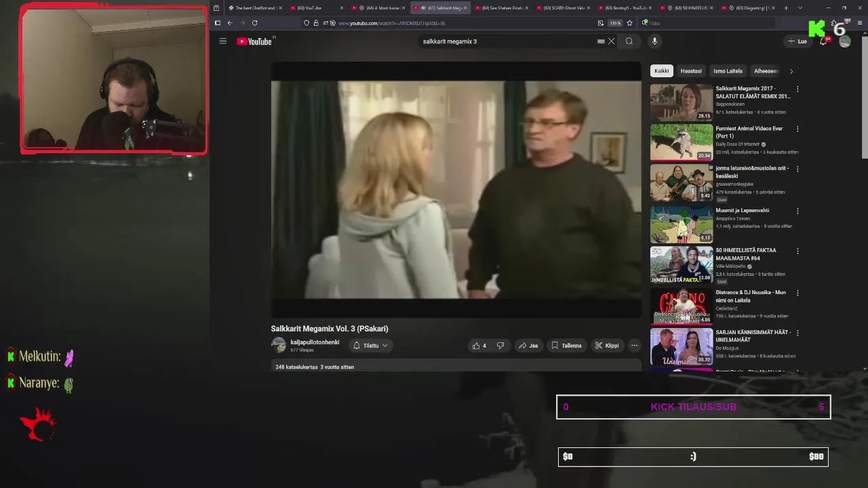Click the padlock site info icon
This screenshot has width=868, height=488.
[x=315, y=23]
